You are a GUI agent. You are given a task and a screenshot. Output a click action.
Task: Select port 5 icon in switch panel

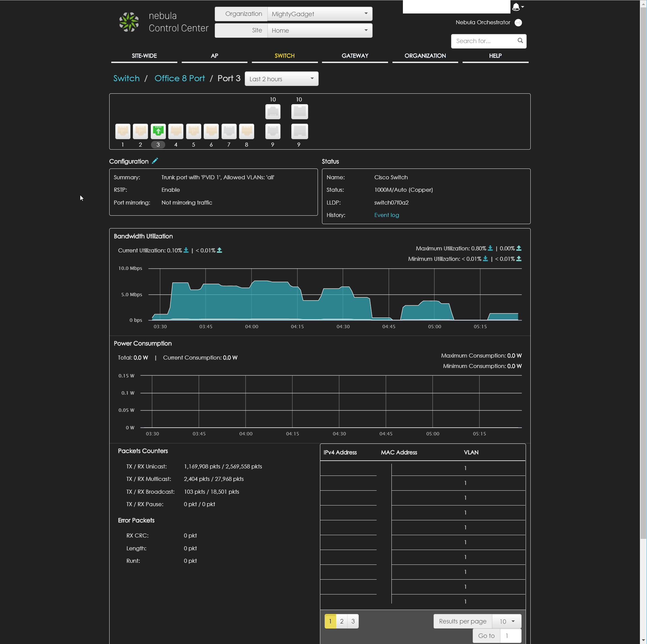[x=194, y=131]
